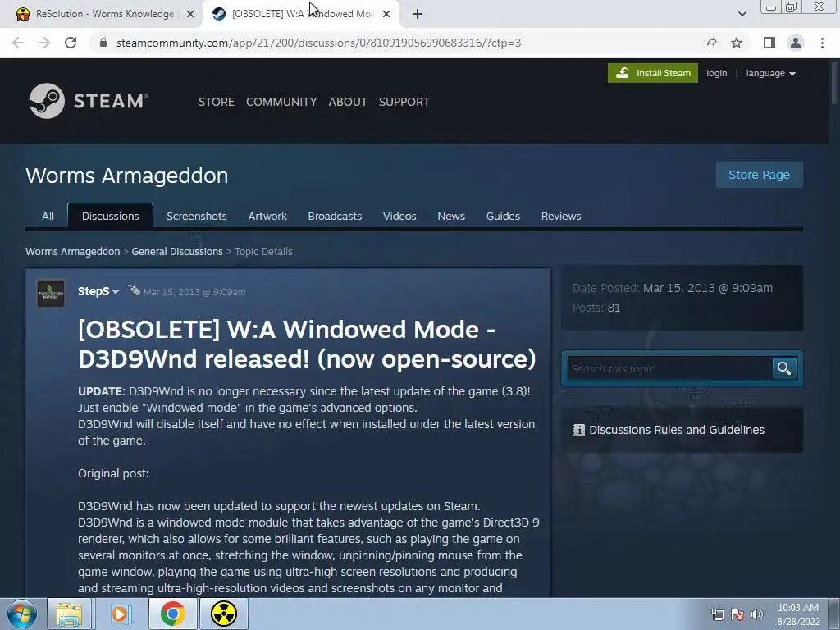Image resolution: width=840 pixels, height=630 pixels.
Task: Select the News tab
Action: tap(451, 216)
